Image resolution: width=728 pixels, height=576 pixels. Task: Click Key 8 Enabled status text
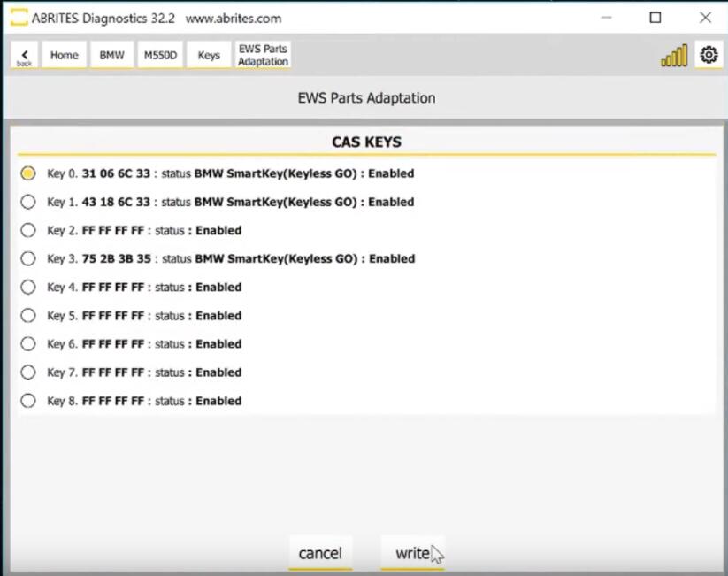(218, 401)
